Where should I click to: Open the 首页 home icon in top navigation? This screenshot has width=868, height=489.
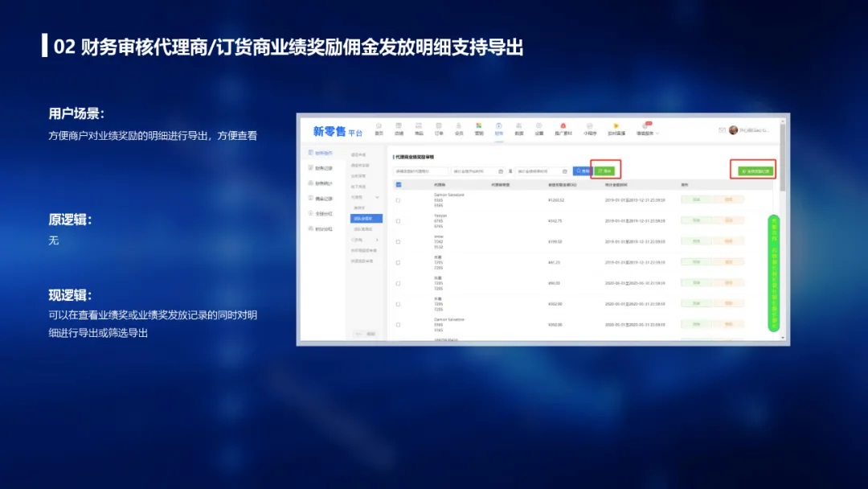[379, 128]
